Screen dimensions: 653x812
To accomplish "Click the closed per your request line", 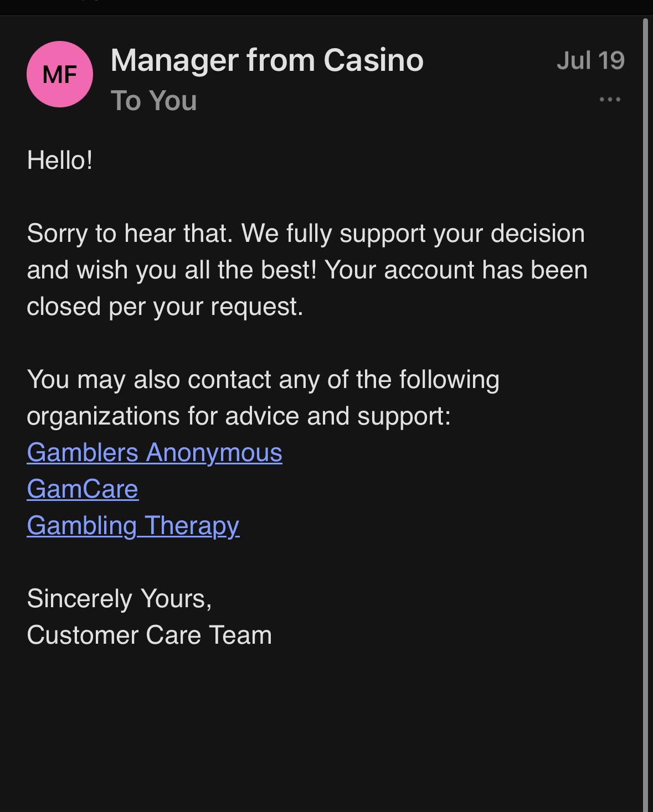I will [x=165, y=306].
